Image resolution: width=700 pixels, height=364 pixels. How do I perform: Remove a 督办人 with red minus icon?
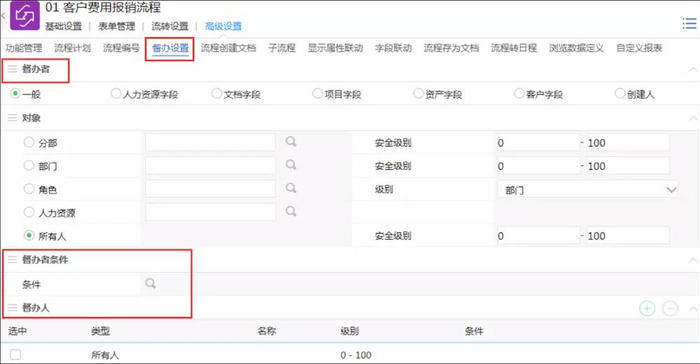click(670, 308)
